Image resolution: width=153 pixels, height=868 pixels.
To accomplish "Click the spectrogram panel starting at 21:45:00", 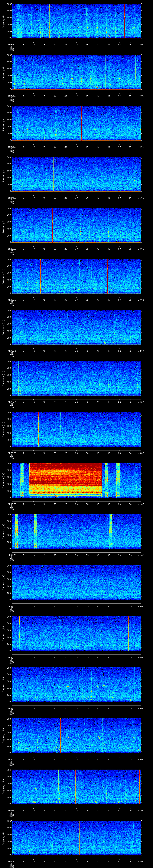I will [76, 736].
